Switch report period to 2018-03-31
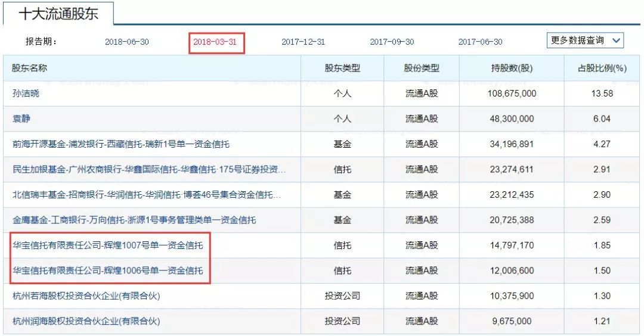Viewport: 644px width, 336px height. (x=215, y=42)
